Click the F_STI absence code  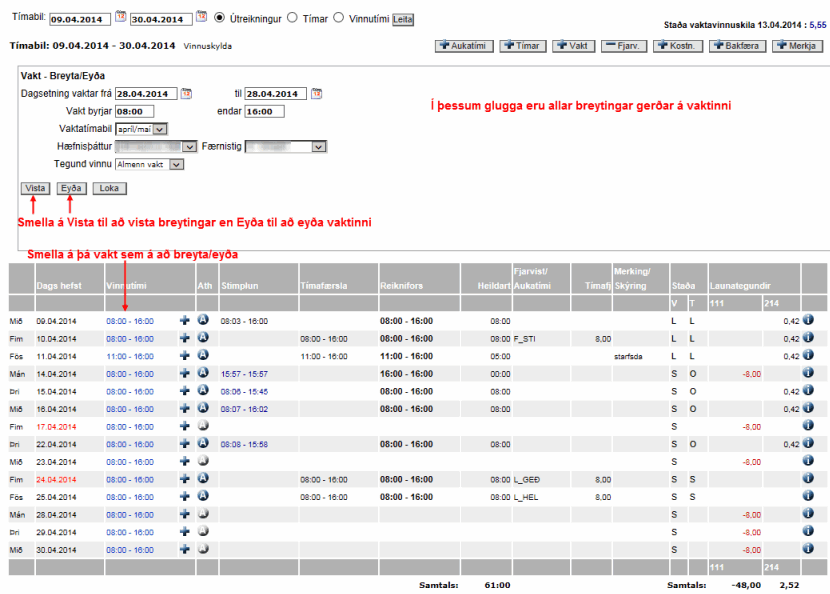525,339
